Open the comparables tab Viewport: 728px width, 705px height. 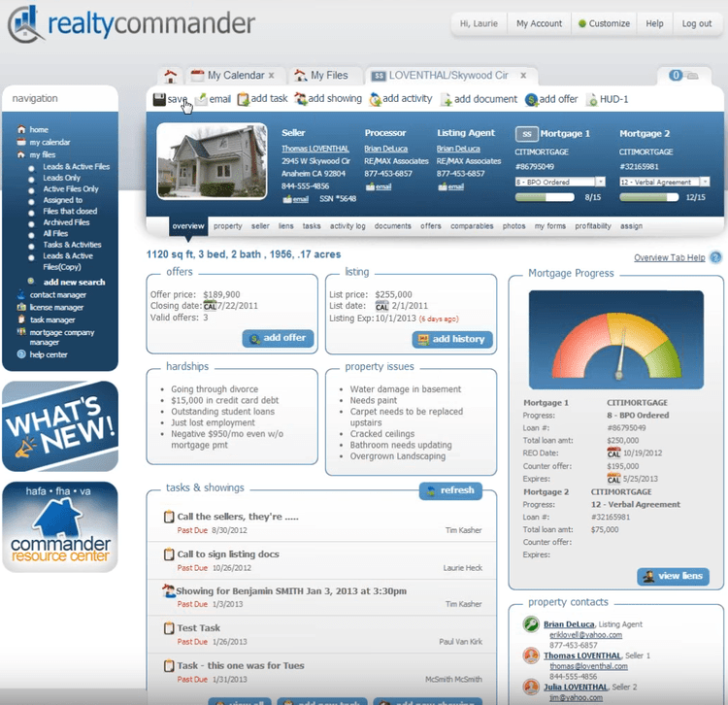click(472, 226)
